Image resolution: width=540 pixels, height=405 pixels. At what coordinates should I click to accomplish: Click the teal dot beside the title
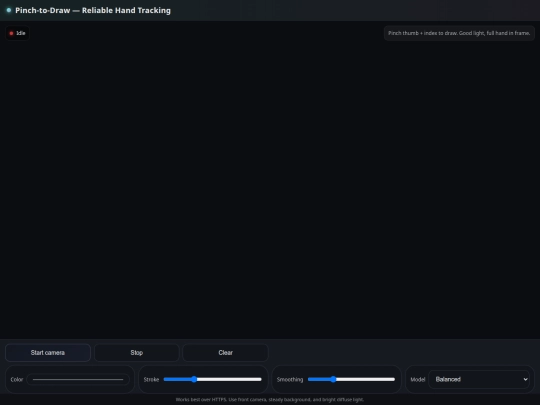point(9,10)
